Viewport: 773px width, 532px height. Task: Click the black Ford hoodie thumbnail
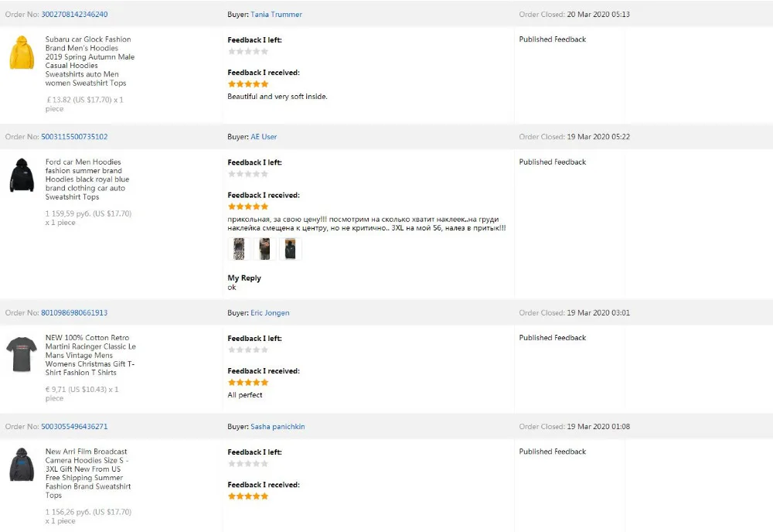click(x=22, y=175)
